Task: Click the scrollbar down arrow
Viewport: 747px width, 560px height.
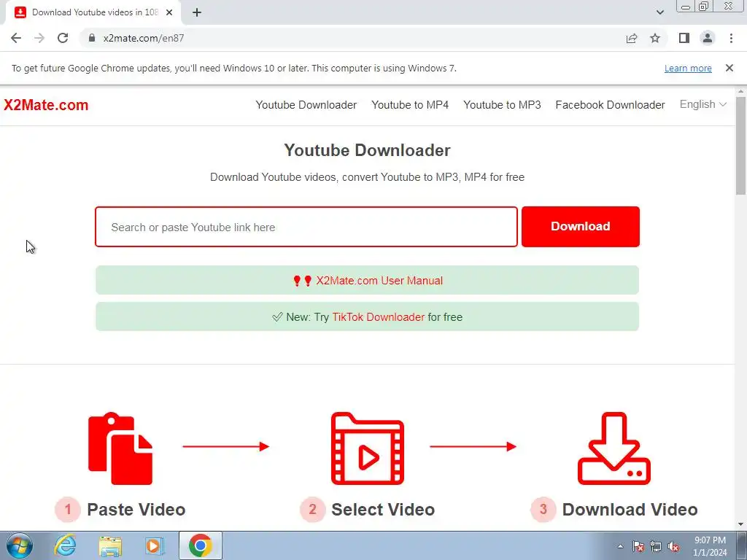Action: point(741,525)
